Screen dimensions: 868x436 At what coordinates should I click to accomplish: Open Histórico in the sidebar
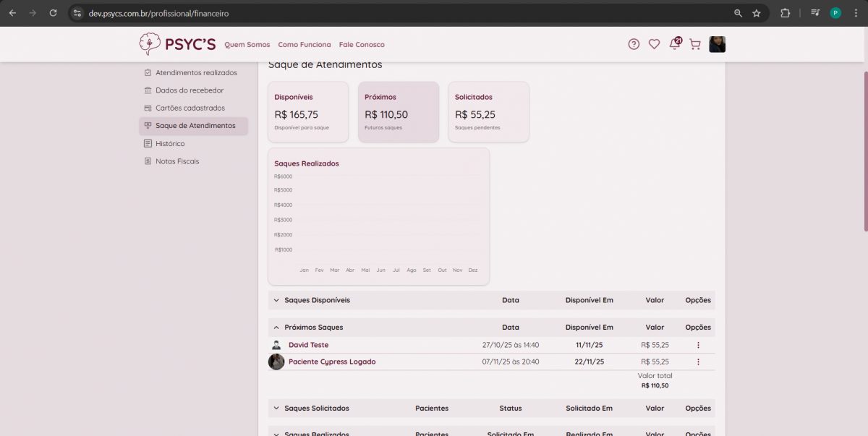(170, 144)
